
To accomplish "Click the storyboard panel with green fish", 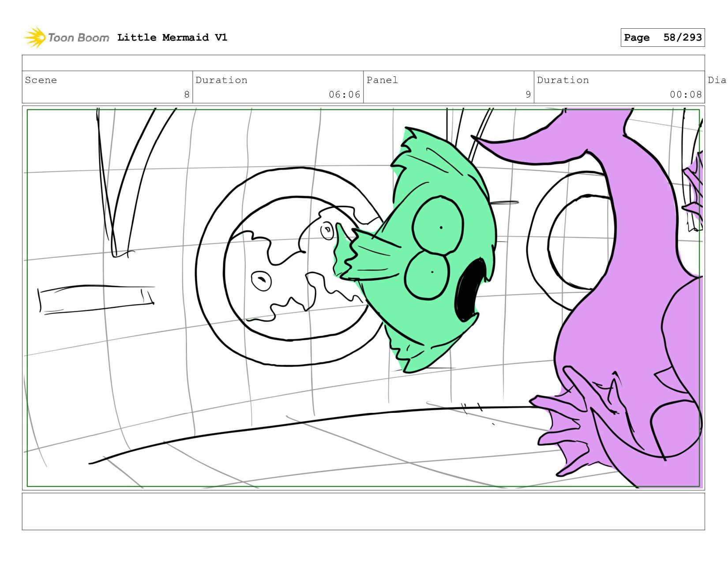I will click(x=364, y=298).
